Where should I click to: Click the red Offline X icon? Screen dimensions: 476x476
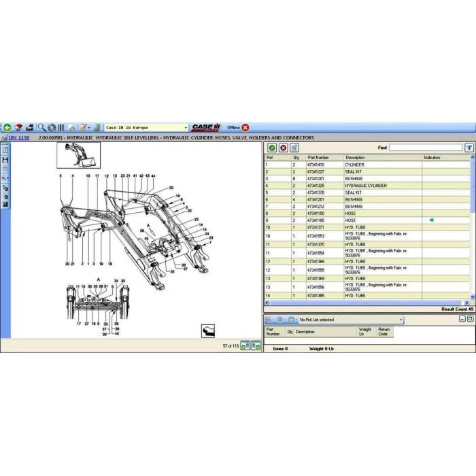click(245, 128)
